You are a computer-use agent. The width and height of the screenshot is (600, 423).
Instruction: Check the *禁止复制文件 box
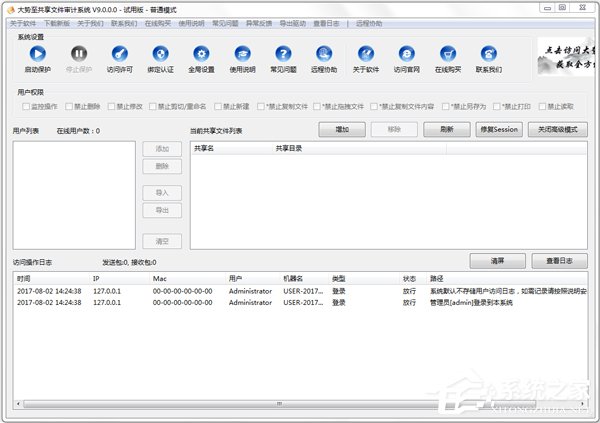[261, 106]
